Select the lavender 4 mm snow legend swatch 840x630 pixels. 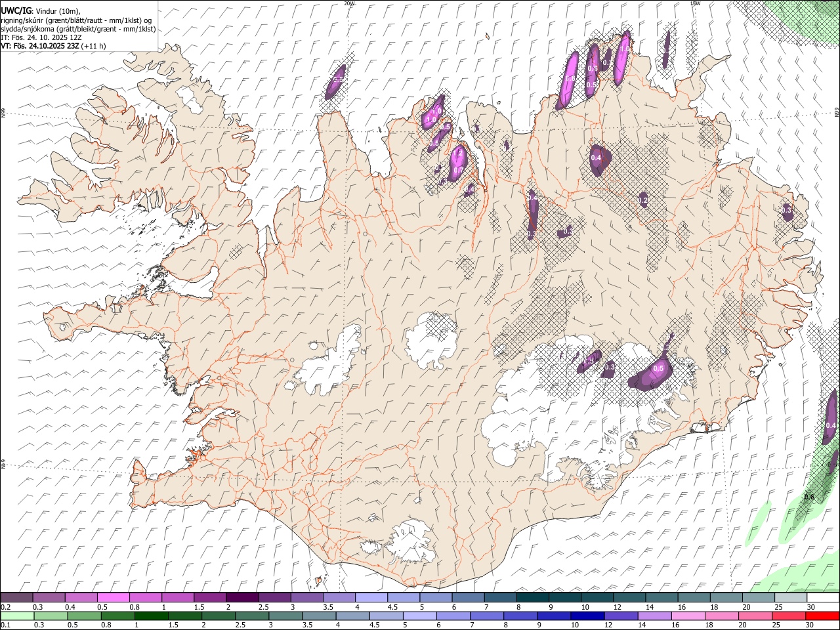[371, 598]
